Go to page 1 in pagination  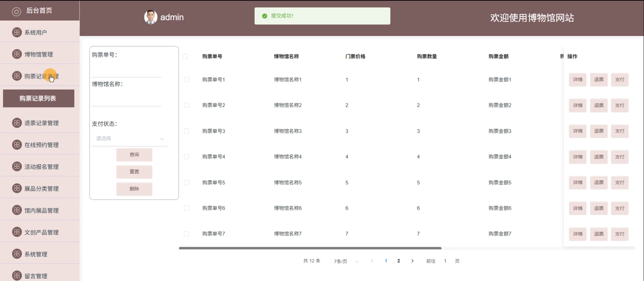(x=386, y=261)
